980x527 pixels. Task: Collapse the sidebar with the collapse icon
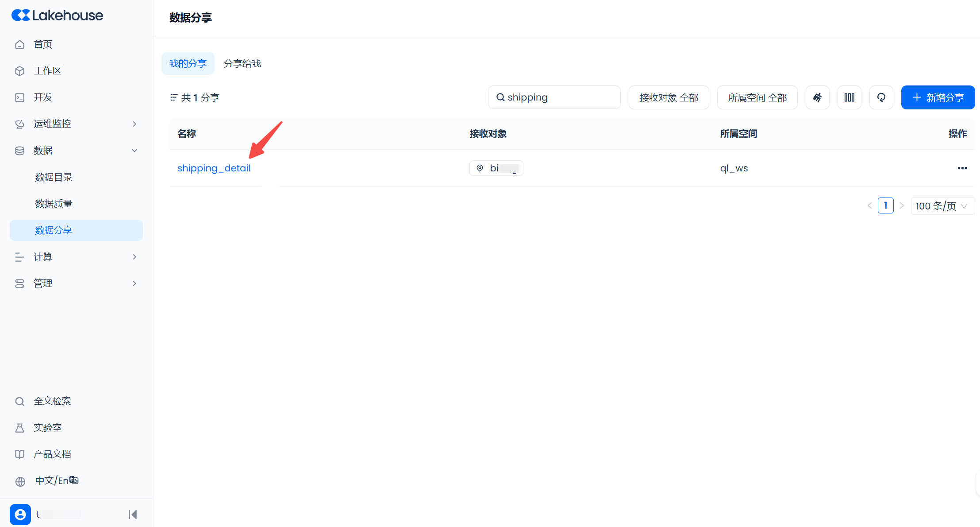pyautogui.click(x=132, y=514)
